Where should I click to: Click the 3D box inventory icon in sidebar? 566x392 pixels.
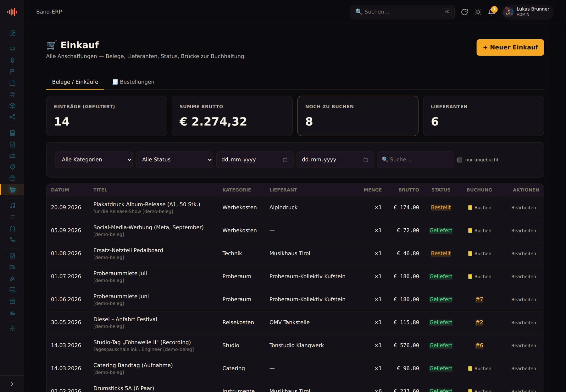pyautogui.click(x=12, y=106)
